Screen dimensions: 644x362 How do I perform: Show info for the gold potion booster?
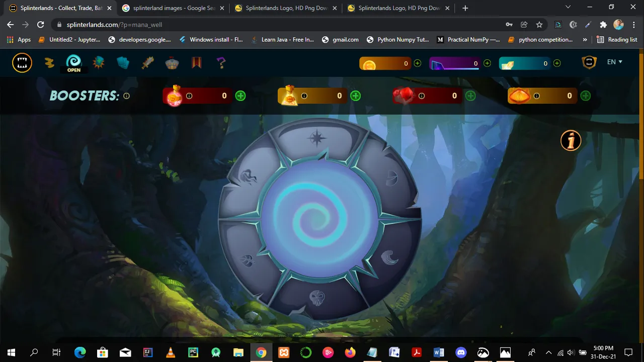(304, 96)
